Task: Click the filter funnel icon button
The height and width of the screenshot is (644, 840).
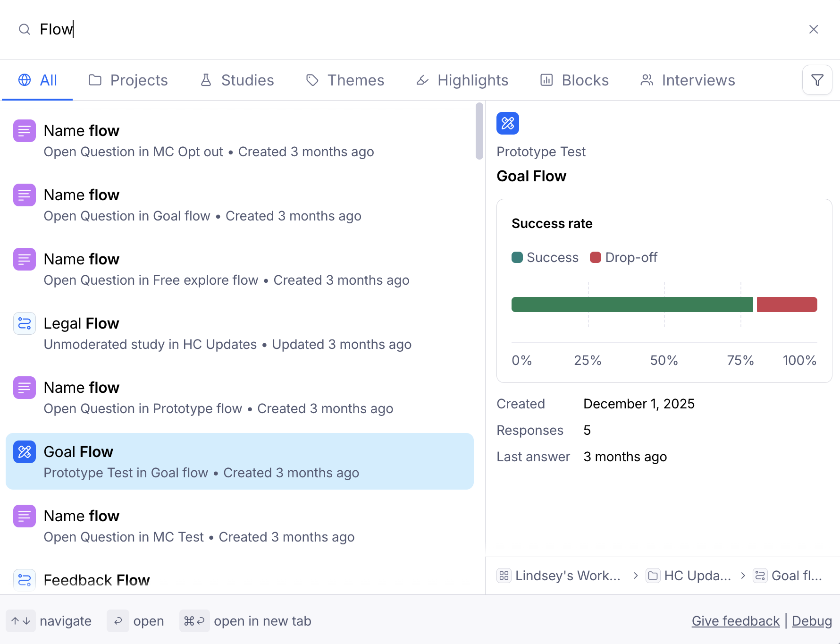Action: pyautogui.click(x=817, y=80)
